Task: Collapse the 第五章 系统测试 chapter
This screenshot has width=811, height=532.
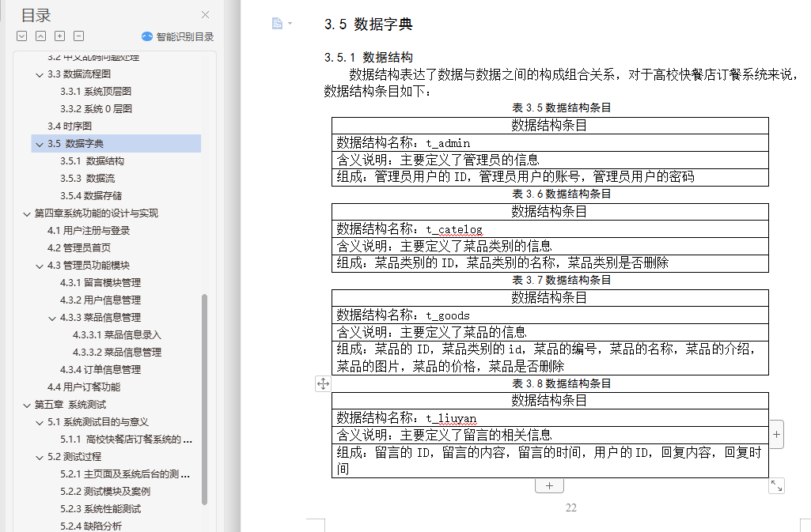Action: coord(27,406)
